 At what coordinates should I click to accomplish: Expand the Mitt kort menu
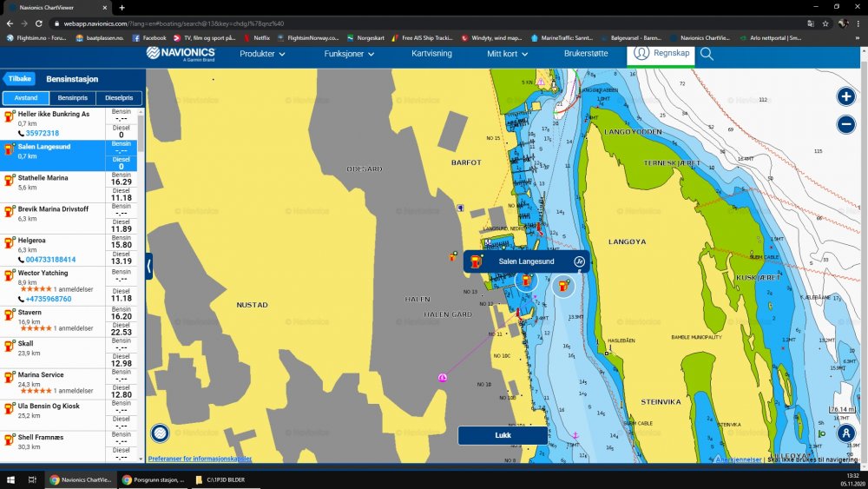click(x=508, y=54)
